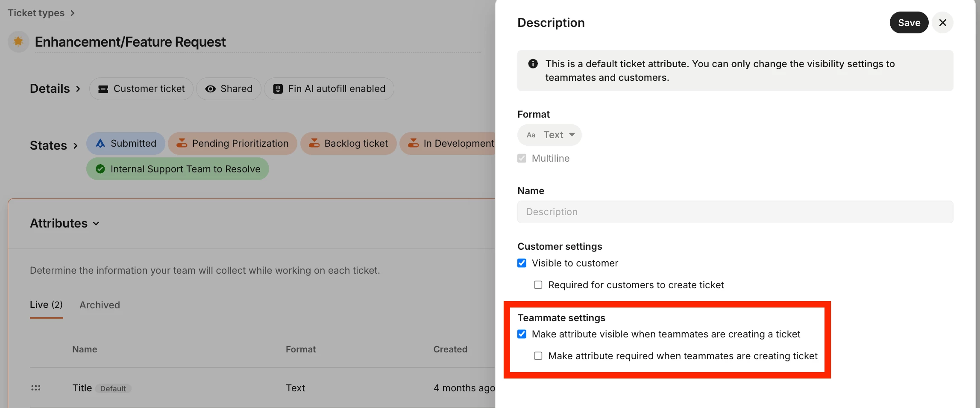Collapse the Attributes section
This screenshot has width=980, height=408.
click(x=65, y=223)
